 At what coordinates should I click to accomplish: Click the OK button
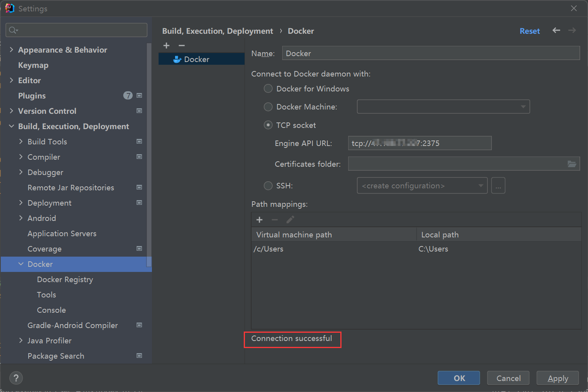(x=459, y=378)
